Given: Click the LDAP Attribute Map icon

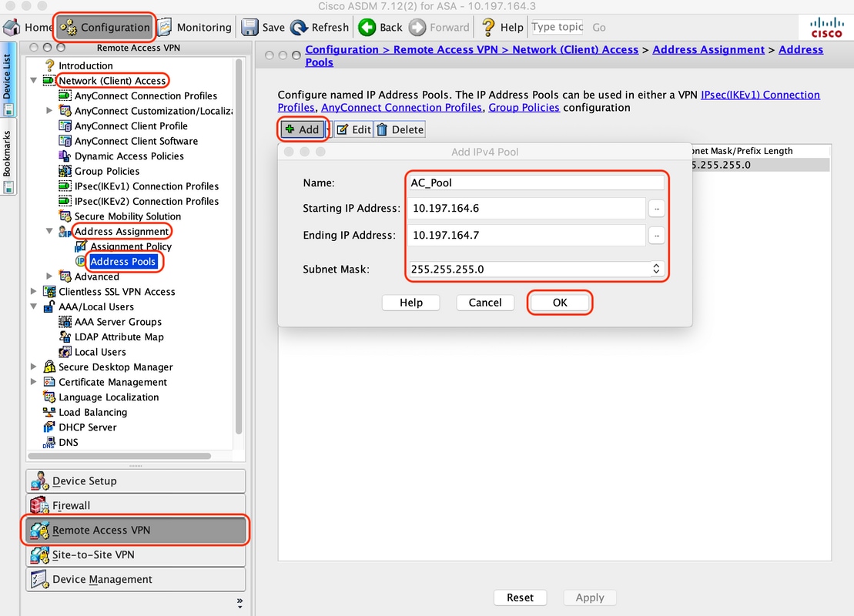Looking at the screenshot, I should pos(65,336).
